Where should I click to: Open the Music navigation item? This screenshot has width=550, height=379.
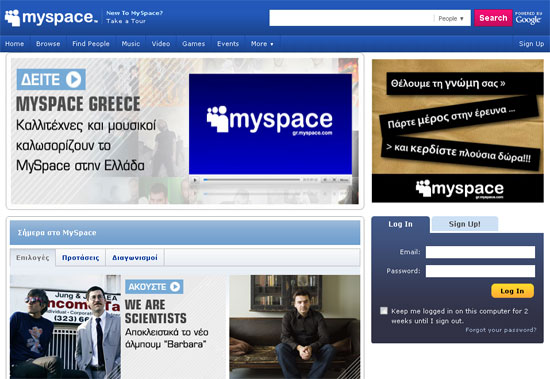coord(131,44)
